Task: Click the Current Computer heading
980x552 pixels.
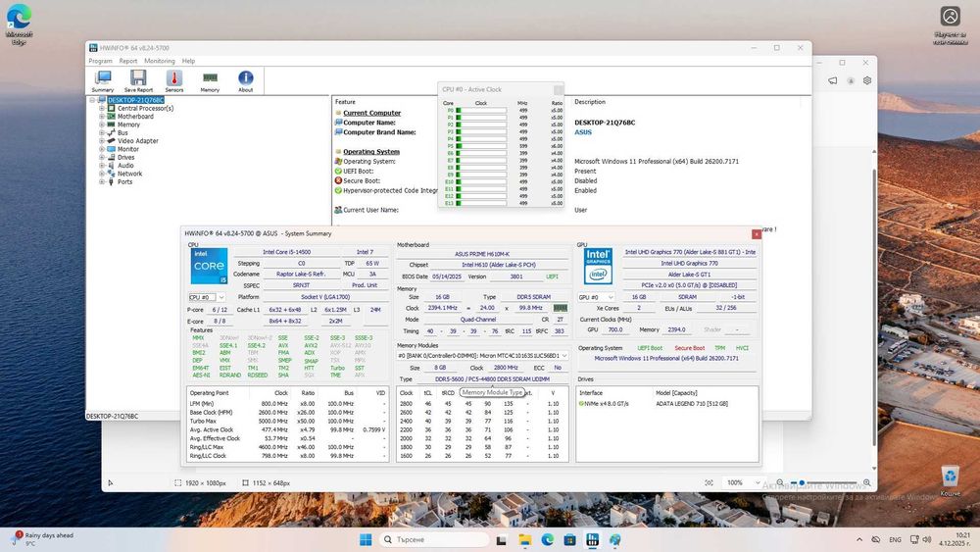Action: click(x=371, y=113)
